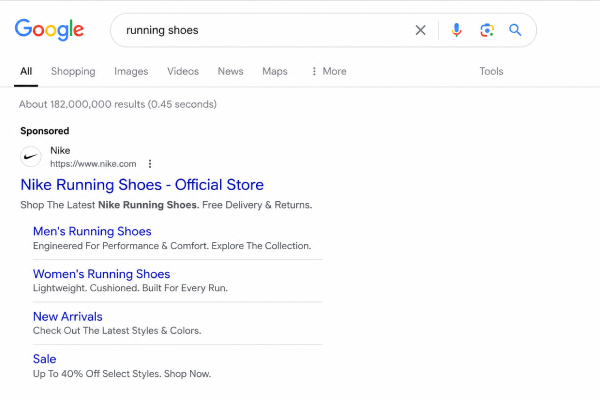The image size is (600, 400).
Task: Switch to the Images tab
Action: pos(131,71)
